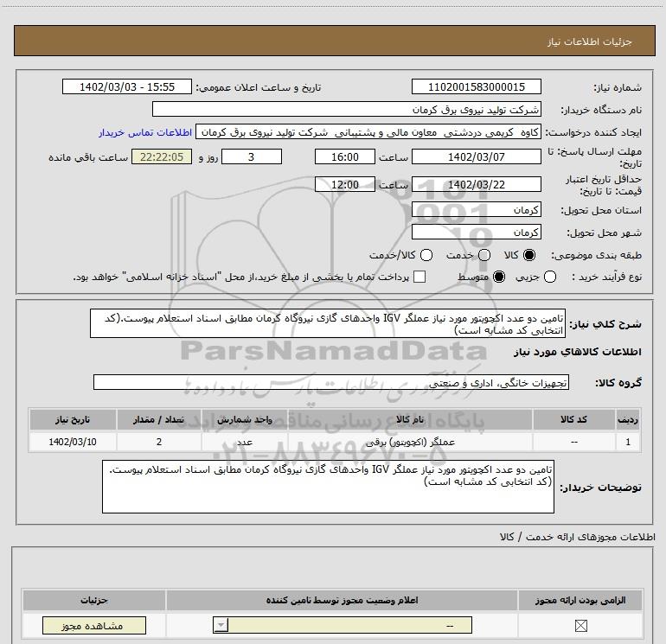
Task: Choose the کالا/خدمت category option
Action: (x=423, y=256)
